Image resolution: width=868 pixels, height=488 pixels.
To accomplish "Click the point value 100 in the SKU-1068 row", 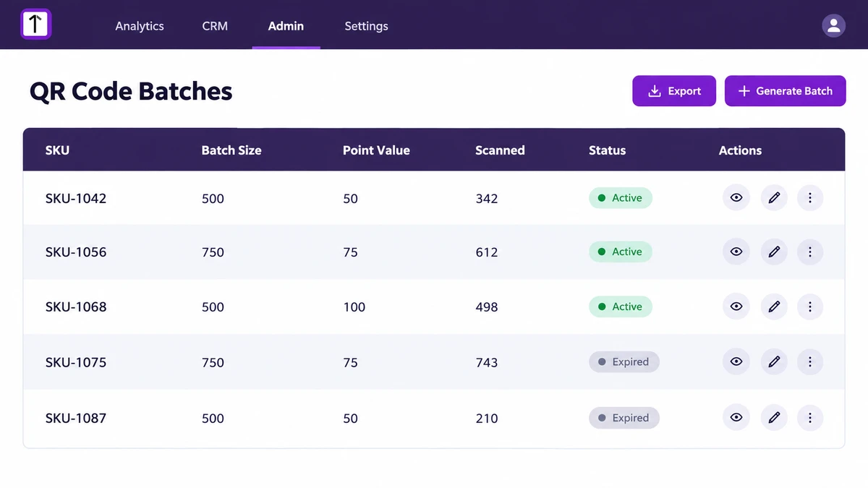I will coord(354,307).
